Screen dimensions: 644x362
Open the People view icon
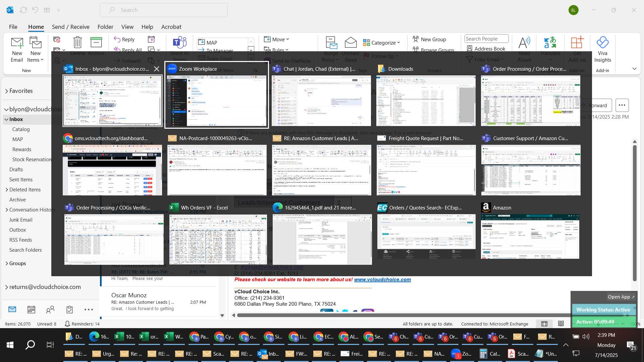50,309
